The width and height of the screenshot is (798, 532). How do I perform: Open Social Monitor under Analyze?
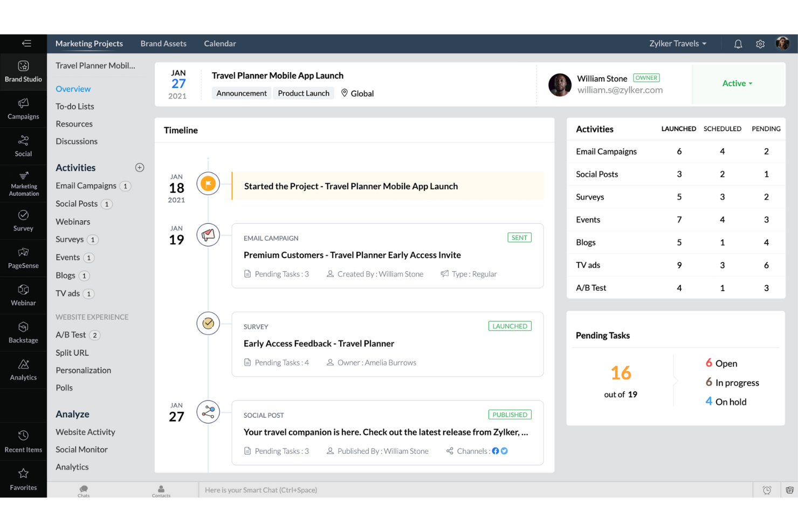[81, 450]
